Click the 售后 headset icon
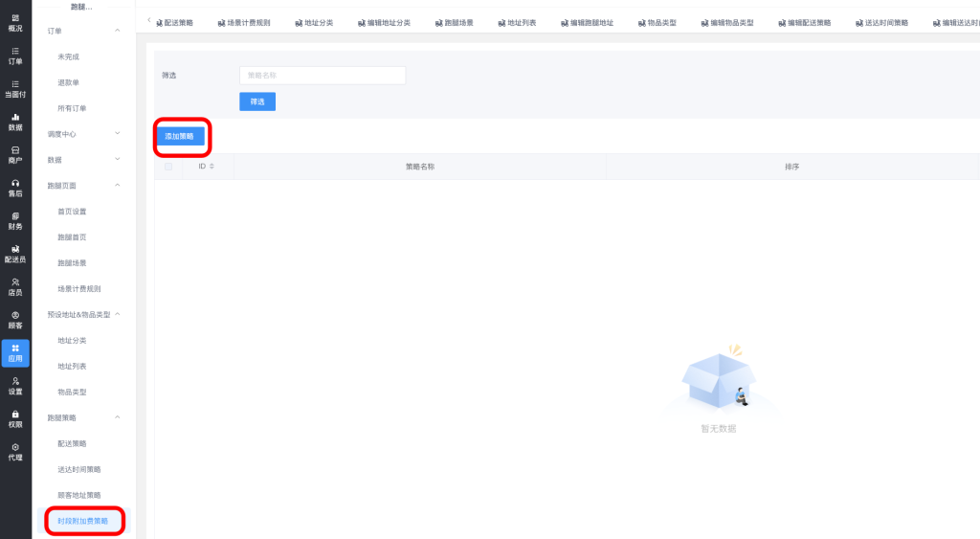The width and height of the screenshot is (980, 539). coord(15,188)
